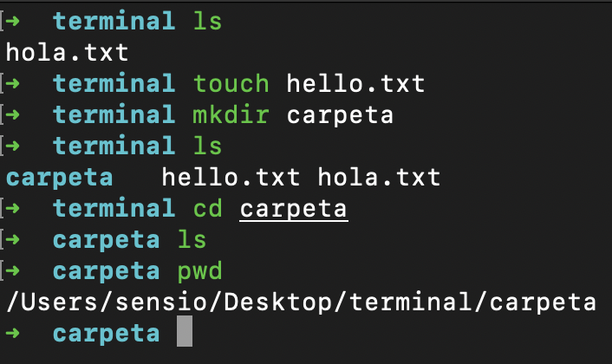
Task: Click the gray block cursor
Action: coord(185,331)
